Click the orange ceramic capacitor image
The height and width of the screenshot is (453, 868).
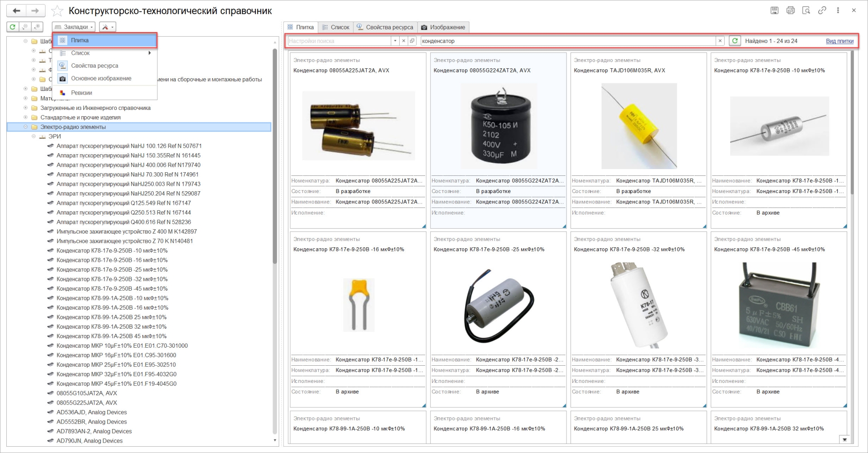pyautogui.click(x=359, y=305)
